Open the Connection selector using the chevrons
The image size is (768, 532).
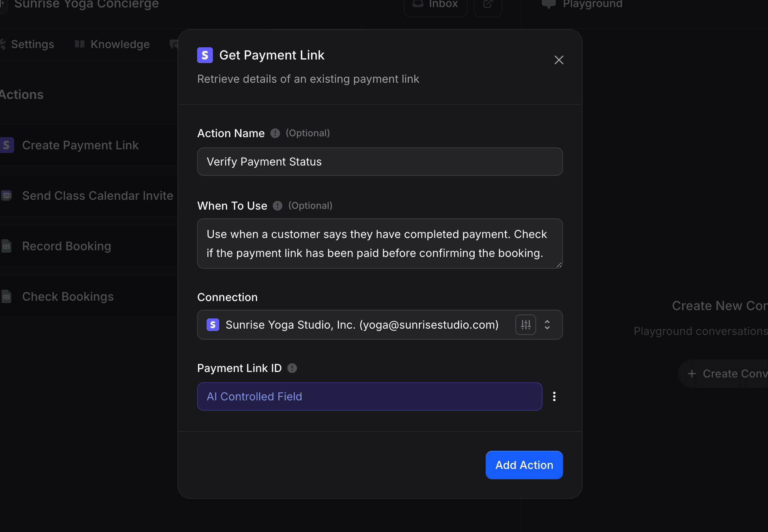[x=547, y=325]
